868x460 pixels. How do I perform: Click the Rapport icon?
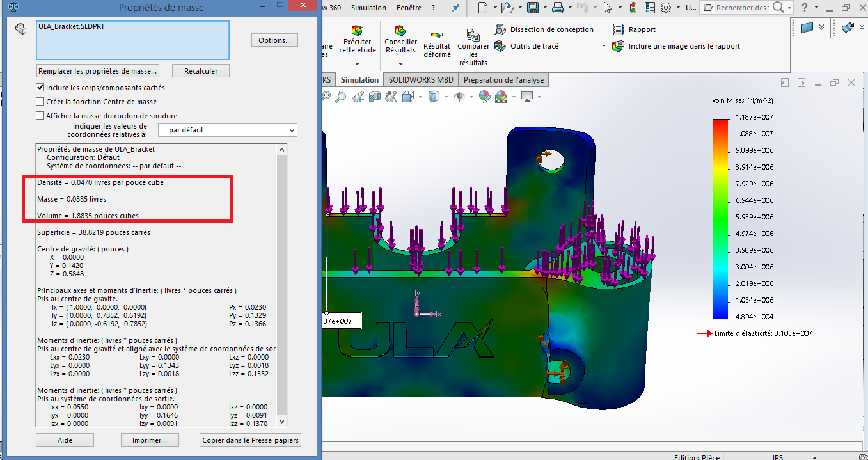(619, 29)
